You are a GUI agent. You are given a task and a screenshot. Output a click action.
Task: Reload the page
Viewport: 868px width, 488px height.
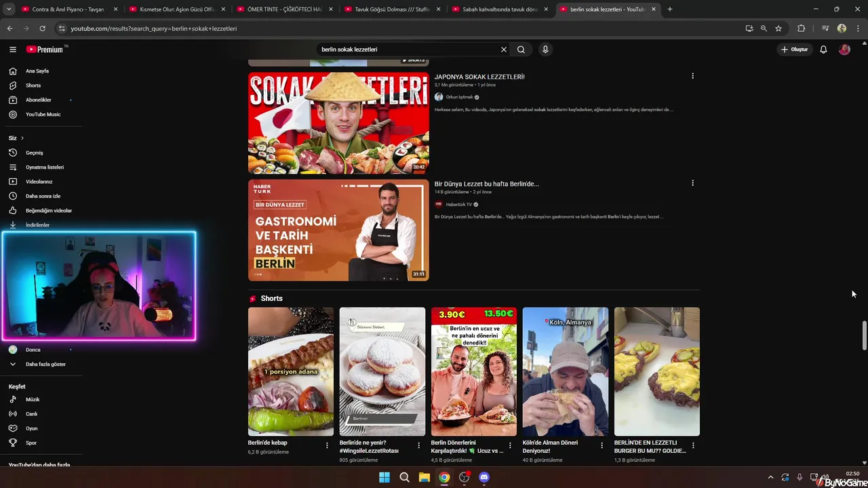(x=42, y=28)
